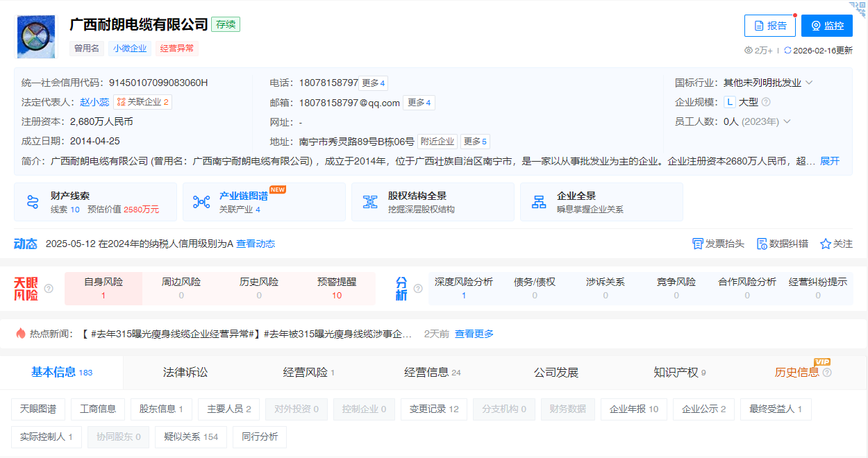This screenshot has width=868, height=458.
Task: Click the refresh icon next to update date
Action: point(789,50)
